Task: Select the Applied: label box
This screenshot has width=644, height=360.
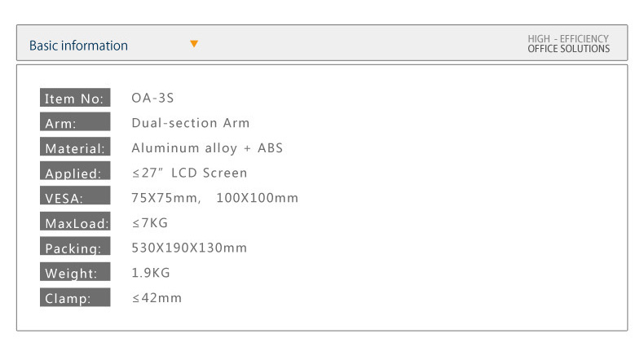Action: [75, 170]
